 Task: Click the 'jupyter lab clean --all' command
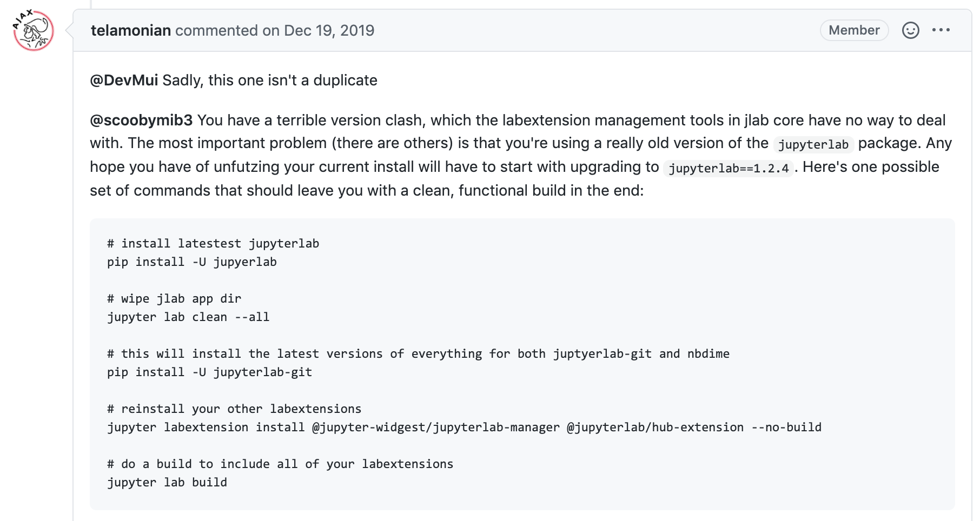(188, 317)
